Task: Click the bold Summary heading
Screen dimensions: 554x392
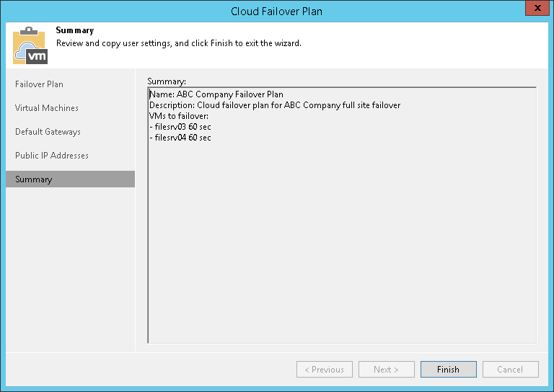Action: point(75,30)
